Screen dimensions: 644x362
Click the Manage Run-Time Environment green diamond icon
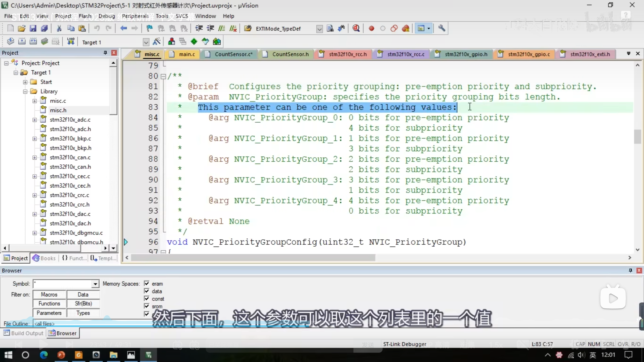pos(194,41)
